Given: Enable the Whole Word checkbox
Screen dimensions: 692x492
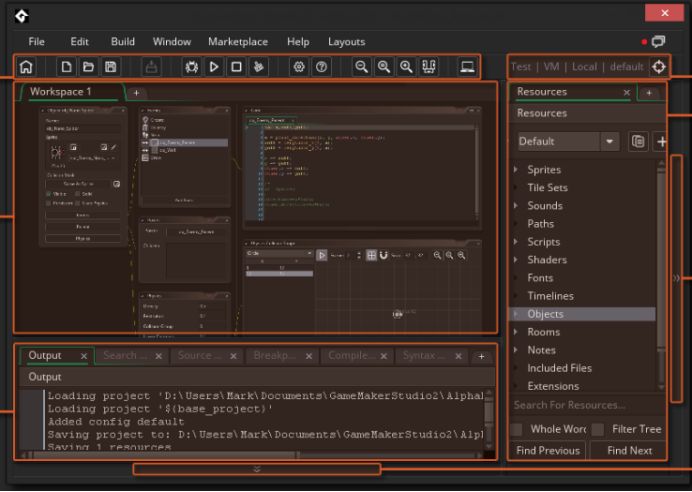Looking at the screenshot, I should (517, 429).
